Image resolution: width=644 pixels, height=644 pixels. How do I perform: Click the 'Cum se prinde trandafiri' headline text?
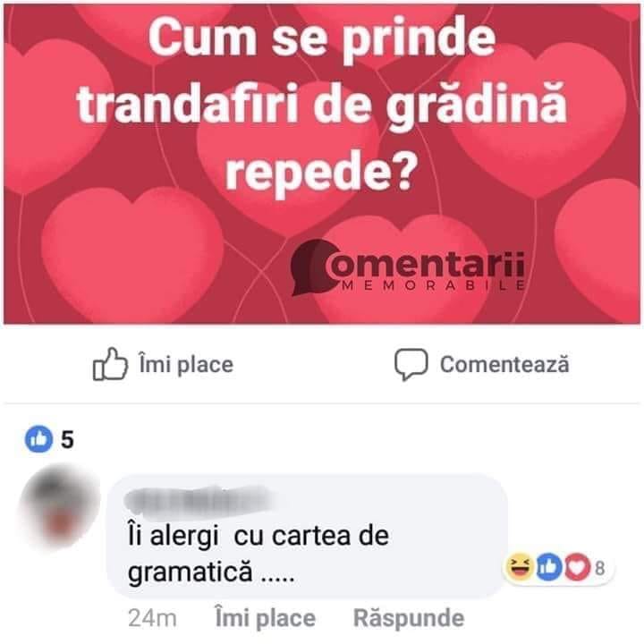[322, 105]
